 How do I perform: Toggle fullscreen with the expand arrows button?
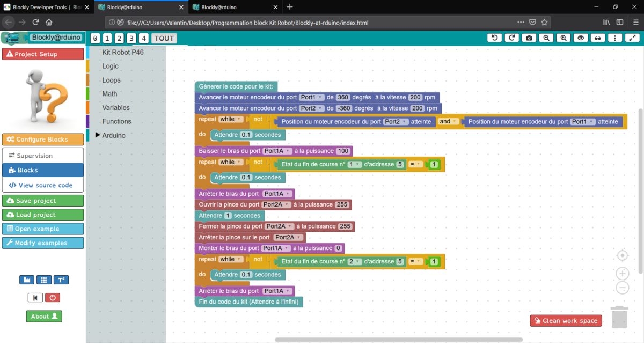632,38
